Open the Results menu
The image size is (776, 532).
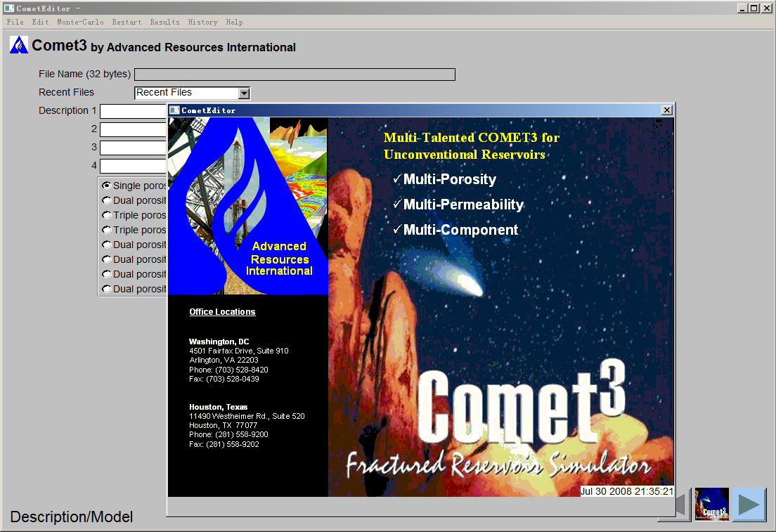tap(164, 22)
